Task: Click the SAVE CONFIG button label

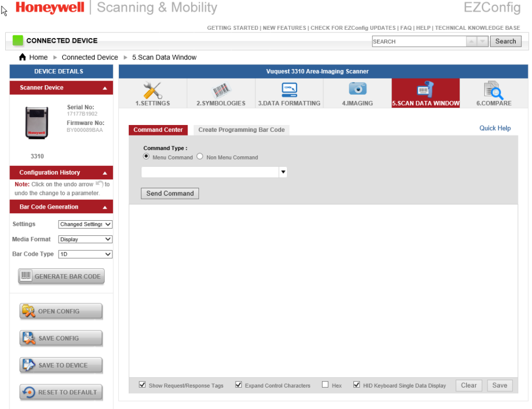Action: pos(58,338)
